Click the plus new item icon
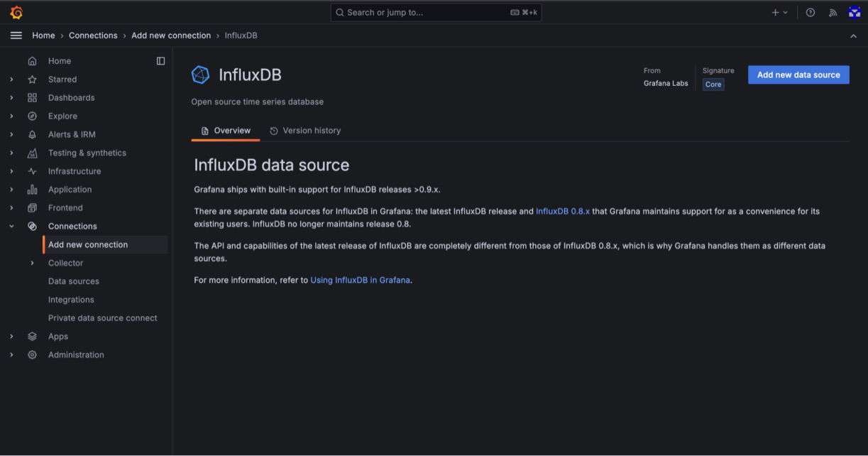This screenshot has width=868, height=456. [775, 12]
